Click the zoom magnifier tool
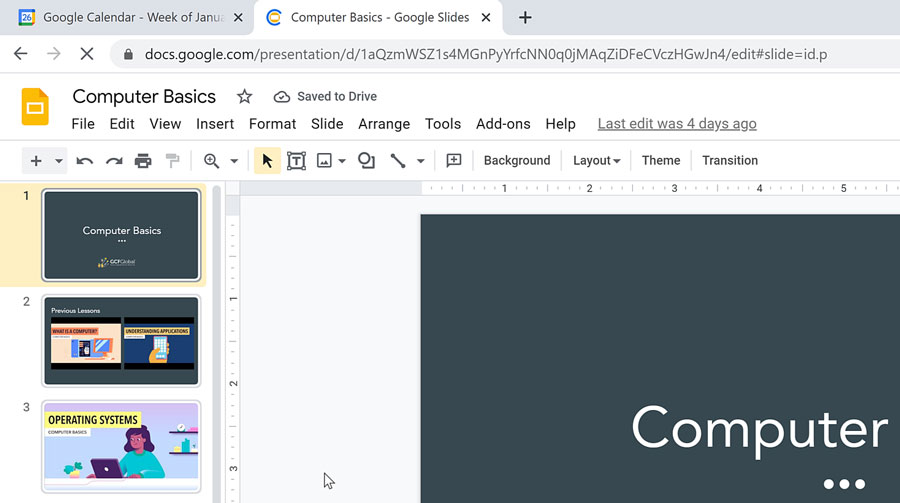Image resolution: width=900 pixels, height=503 pixels. point(211,161)
